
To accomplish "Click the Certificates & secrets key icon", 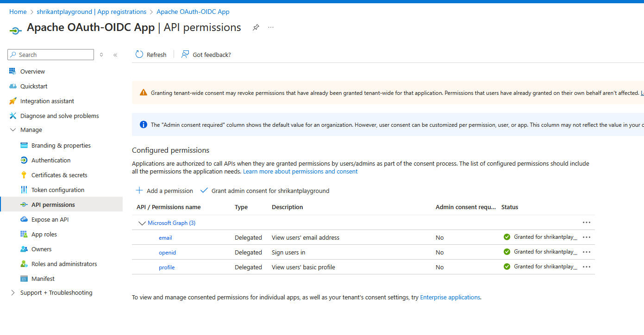I will tap(24, 175).
